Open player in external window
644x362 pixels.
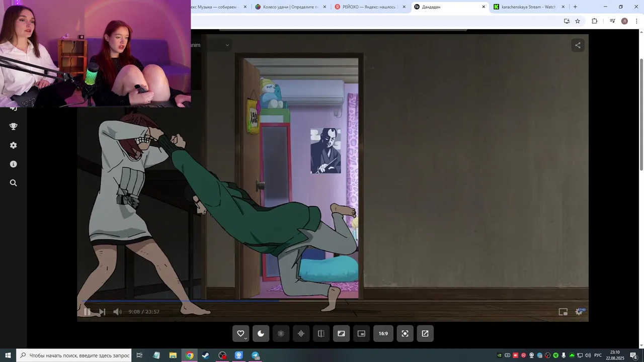[x=425, y=333]
